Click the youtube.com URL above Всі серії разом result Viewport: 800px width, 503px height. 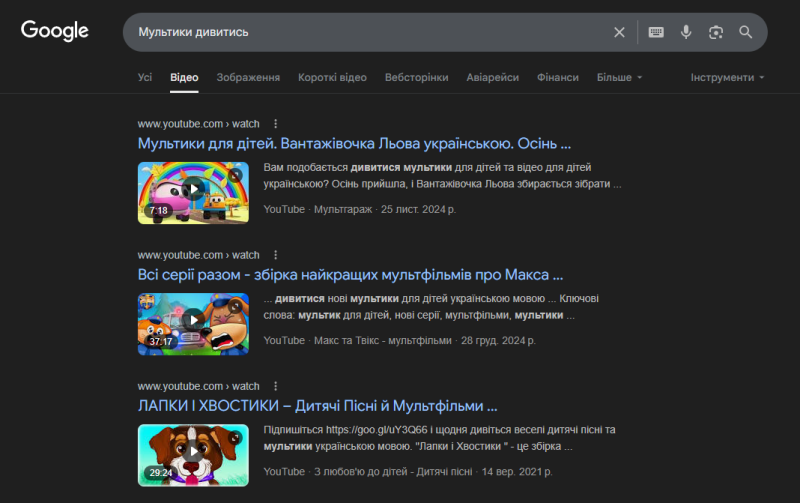tap(198, 255)
